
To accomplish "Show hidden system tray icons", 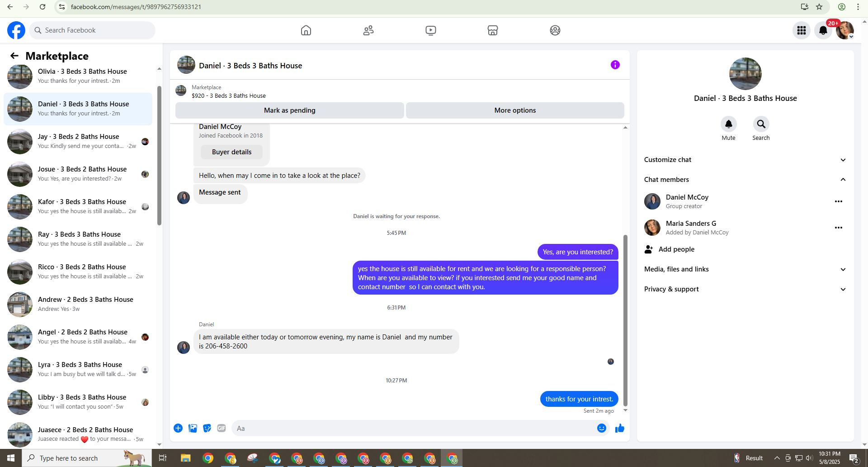I will coord(777,458).
